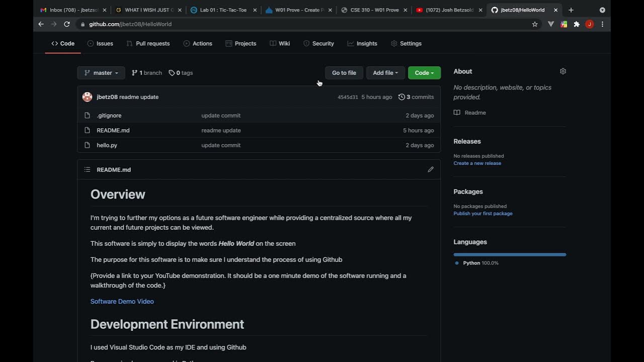Open the Software Demo Video link
This screenshot has height=362, width=644.
(x=122, y=302)
